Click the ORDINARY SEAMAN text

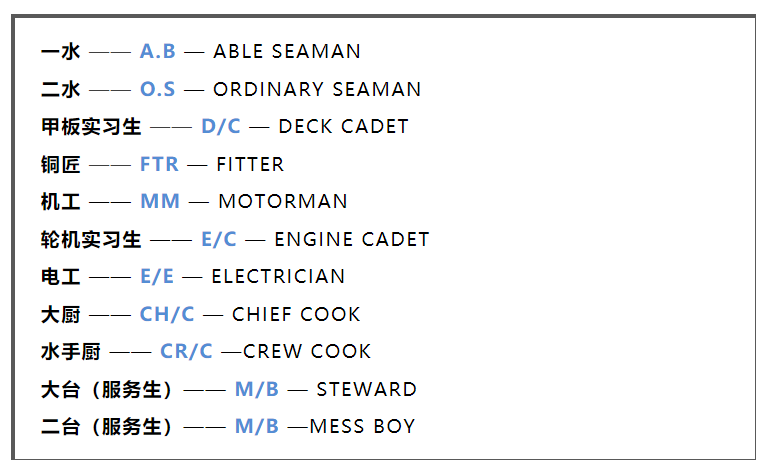317,89
